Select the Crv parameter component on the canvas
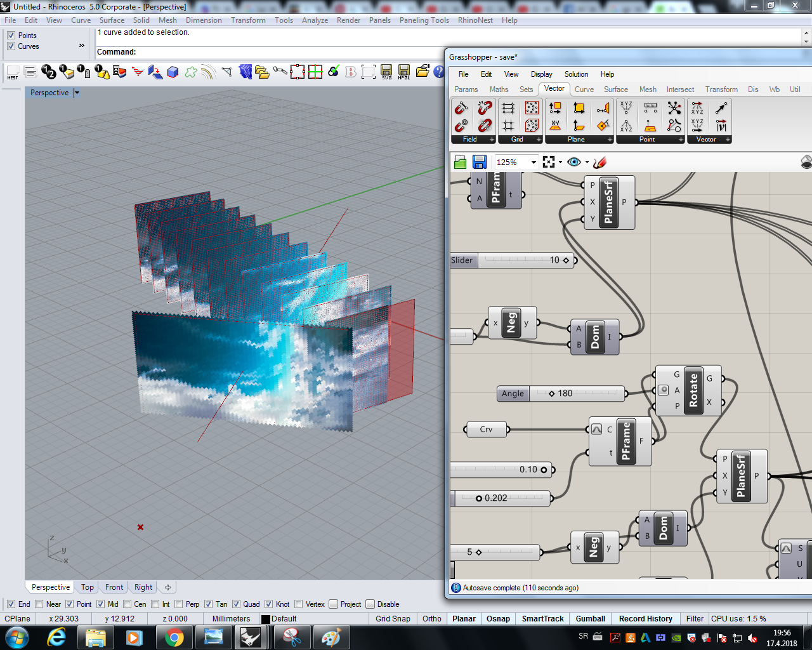This screenshot has width=812, height=650. [x=487, y=430]
